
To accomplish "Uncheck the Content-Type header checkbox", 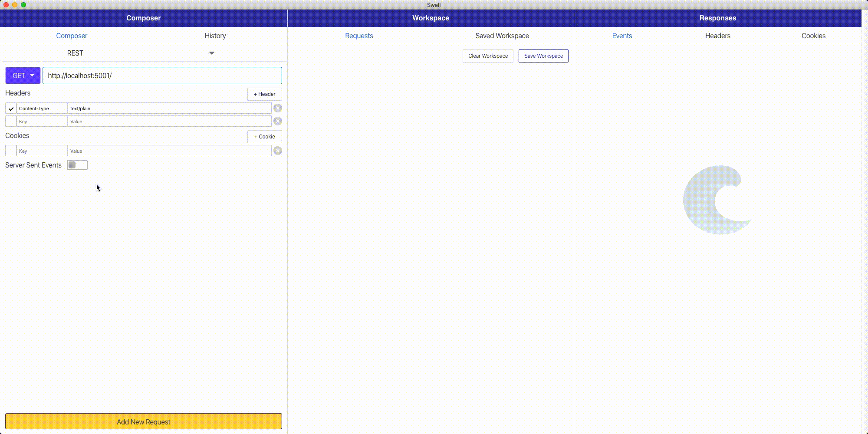I will pyautogui.click(x=11, y=108).
